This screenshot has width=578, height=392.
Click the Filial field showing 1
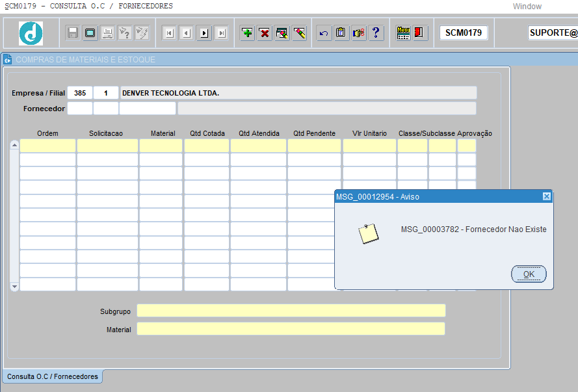click(x=106, y=93)
